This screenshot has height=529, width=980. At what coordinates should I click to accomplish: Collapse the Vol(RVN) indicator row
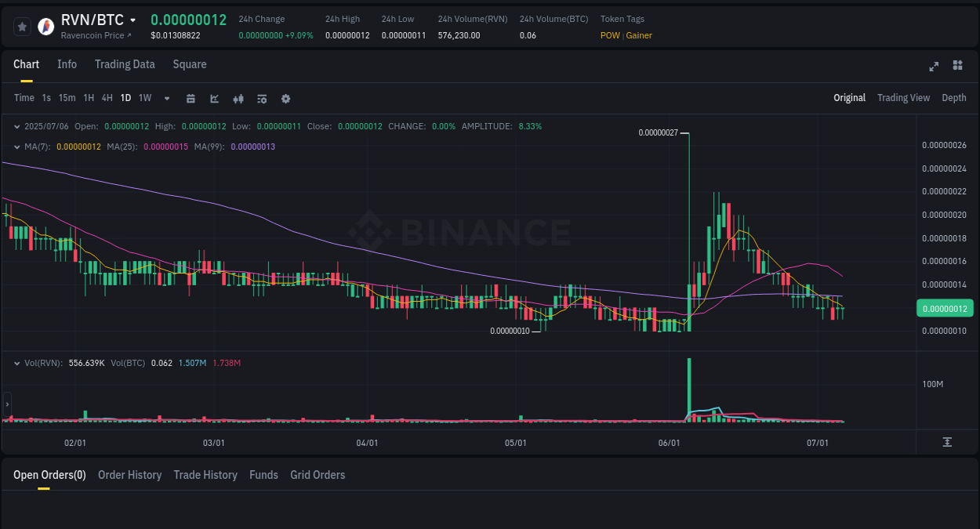(x=17, y=363)
